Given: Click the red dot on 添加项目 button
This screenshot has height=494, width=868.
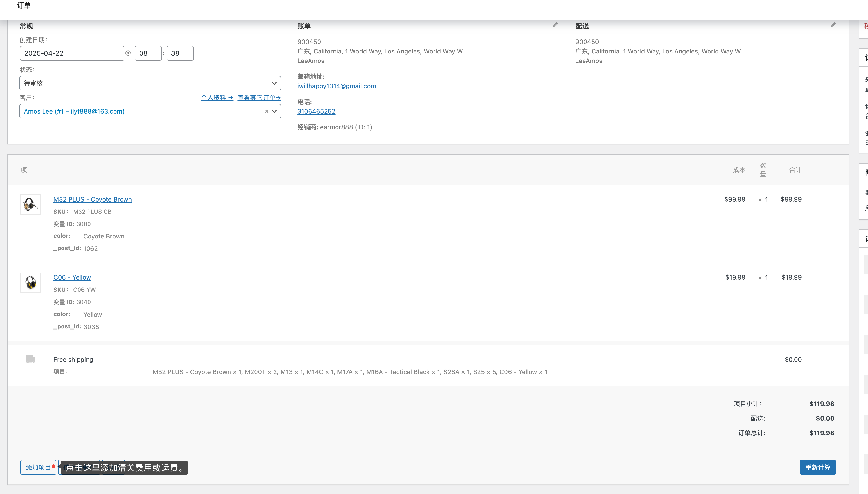Looking at the screenshot, I should coord(54,466).
